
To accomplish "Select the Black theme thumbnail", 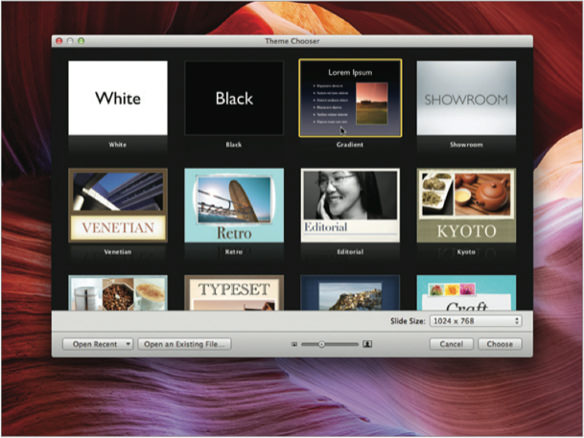I will 234,98.
